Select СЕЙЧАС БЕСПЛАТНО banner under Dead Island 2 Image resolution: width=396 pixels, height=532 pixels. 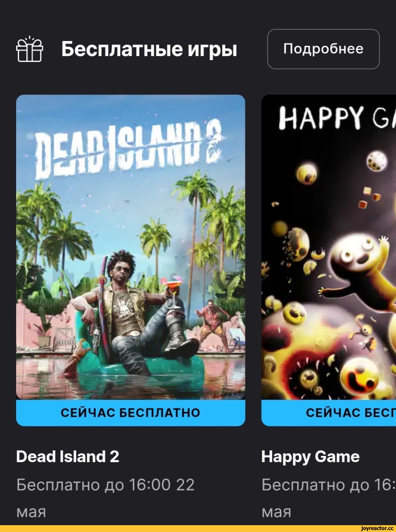(131, 412)
